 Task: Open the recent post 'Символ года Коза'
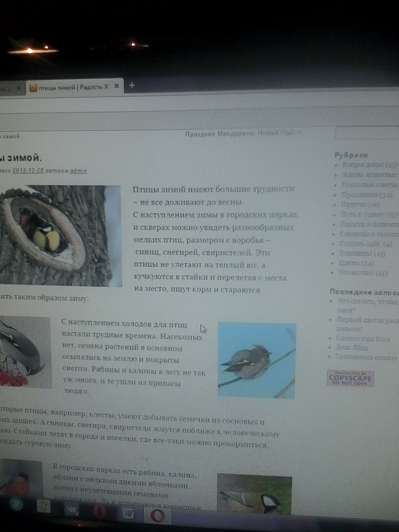363,338
